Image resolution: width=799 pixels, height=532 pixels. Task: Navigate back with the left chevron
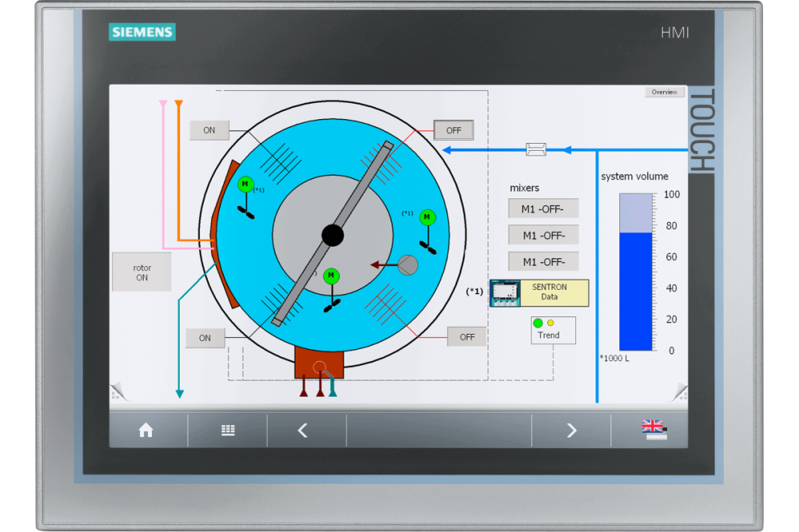point(303,431)
